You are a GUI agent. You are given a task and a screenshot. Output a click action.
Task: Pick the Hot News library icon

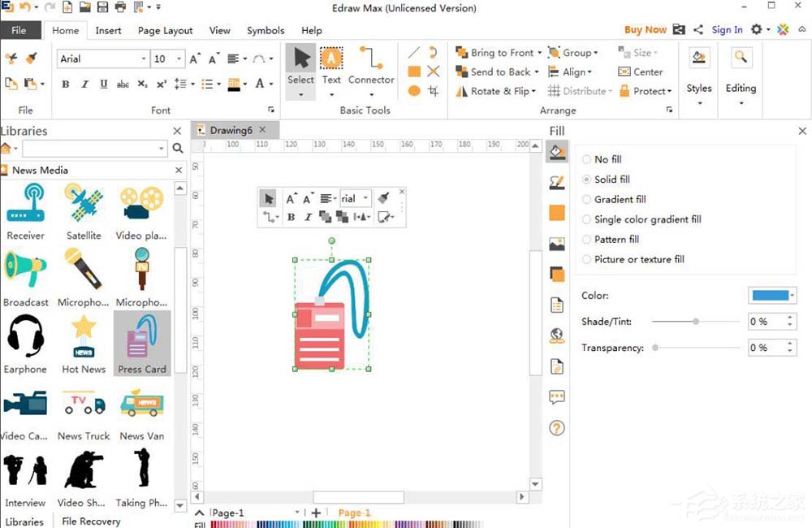click(84, 339)
